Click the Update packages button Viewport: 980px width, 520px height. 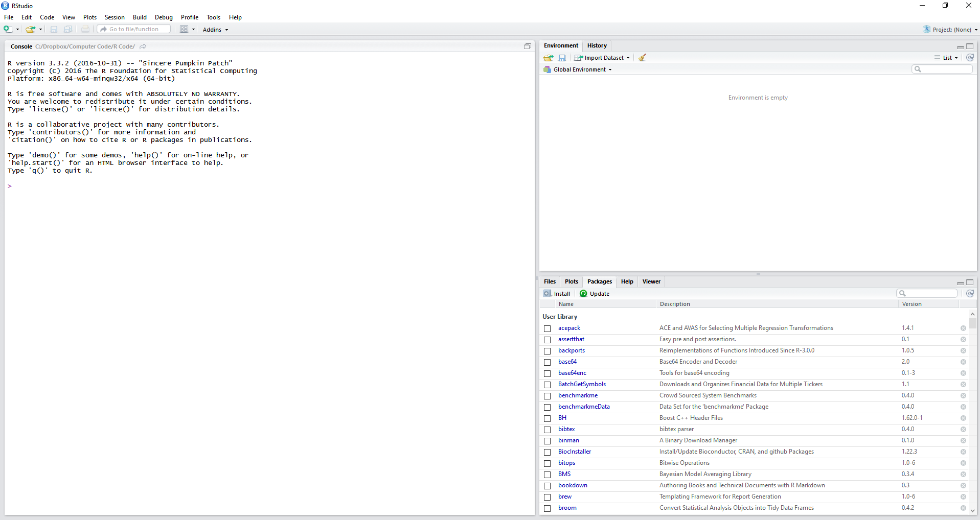coord(595,293)
